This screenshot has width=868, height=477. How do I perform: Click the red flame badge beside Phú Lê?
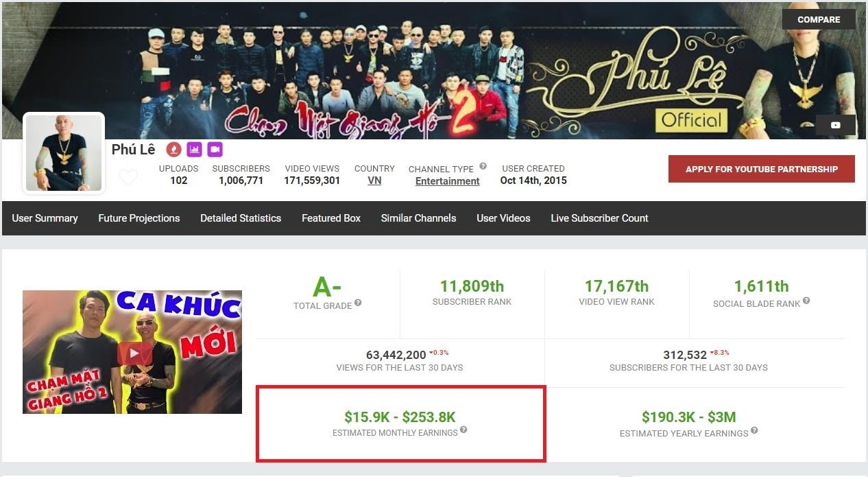click(174, 149)
